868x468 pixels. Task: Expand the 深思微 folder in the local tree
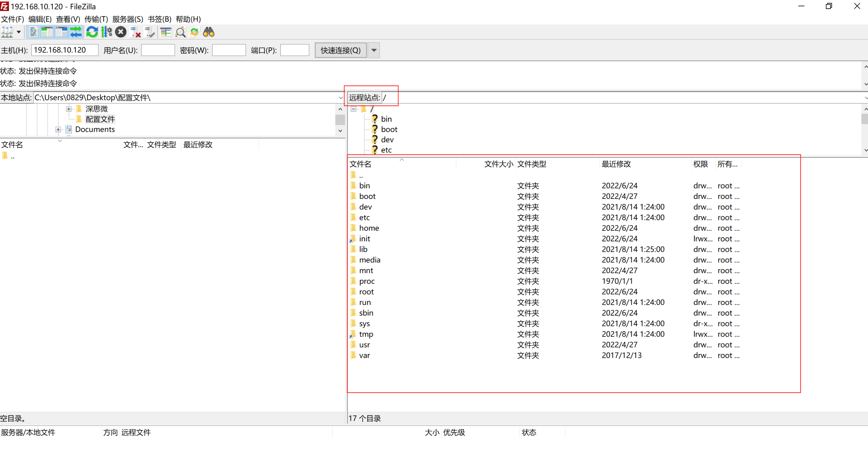[68, 109]
